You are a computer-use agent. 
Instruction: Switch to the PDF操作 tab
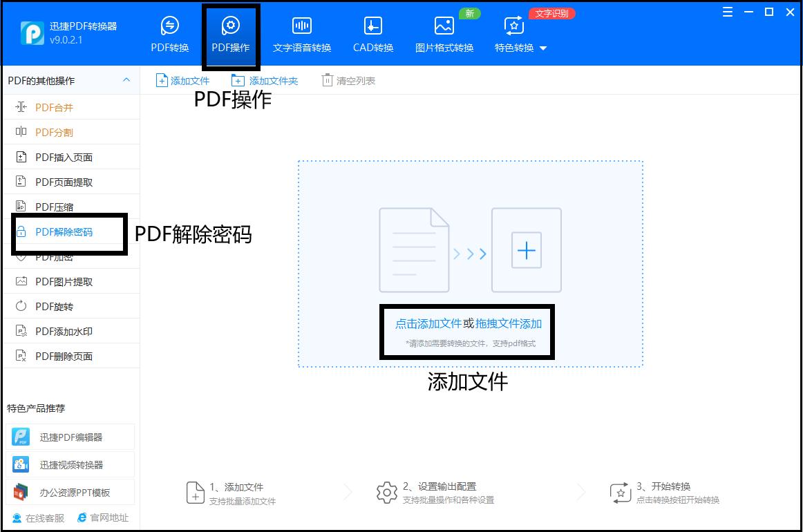[231, 33]
